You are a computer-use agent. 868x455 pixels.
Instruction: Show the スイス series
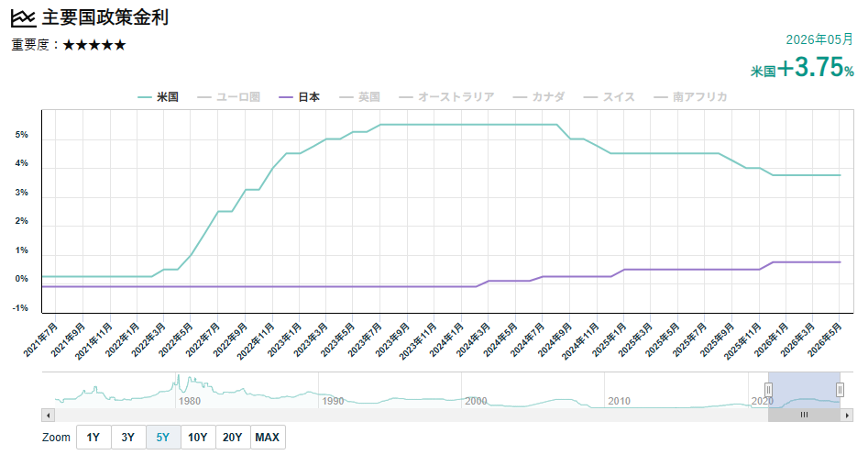coord(609,97)
